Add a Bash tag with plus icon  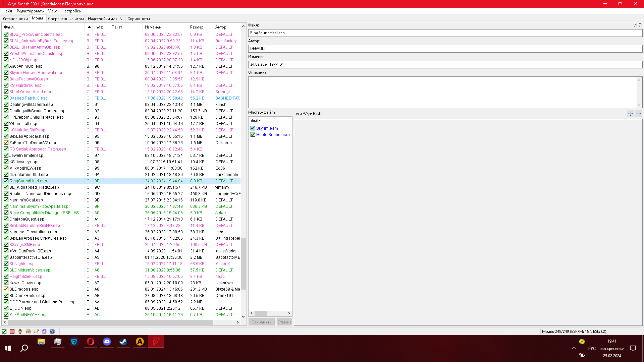(x=631, y=114)
